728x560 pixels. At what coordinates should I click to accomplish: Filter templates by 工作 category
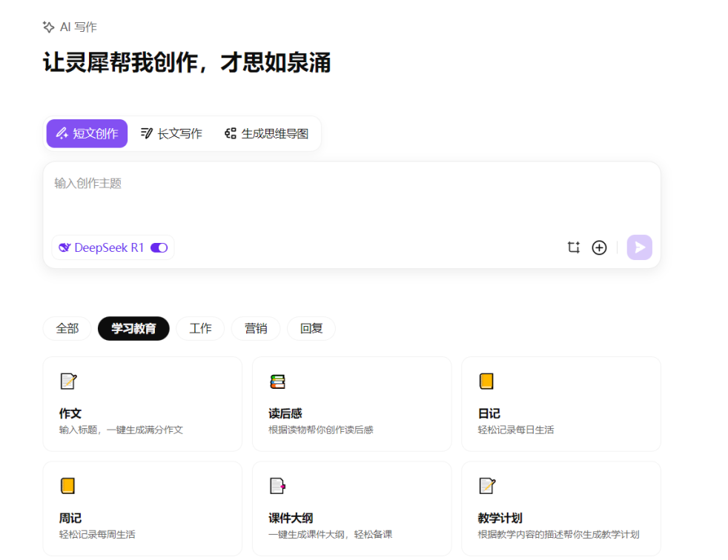[200, 329]
